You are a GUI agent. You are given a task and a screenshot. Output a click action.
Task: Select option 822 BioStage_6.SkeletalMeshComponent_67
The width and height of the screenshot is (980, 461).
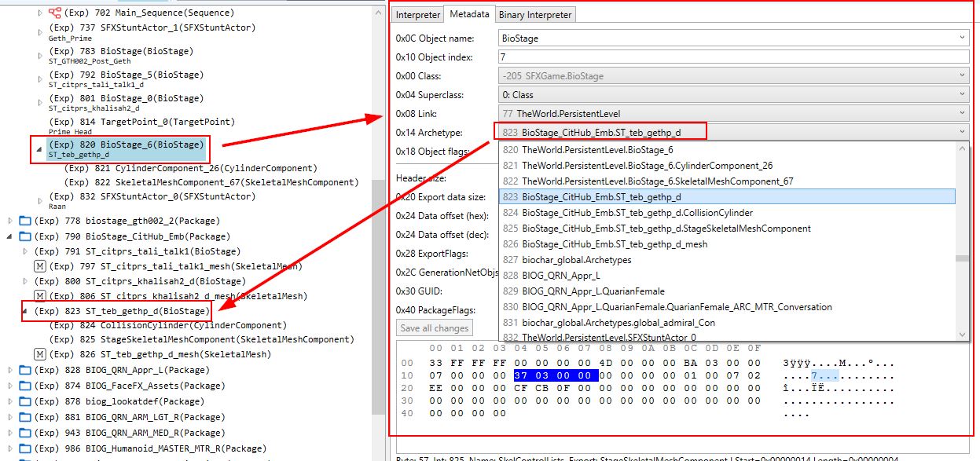(728, 181)
